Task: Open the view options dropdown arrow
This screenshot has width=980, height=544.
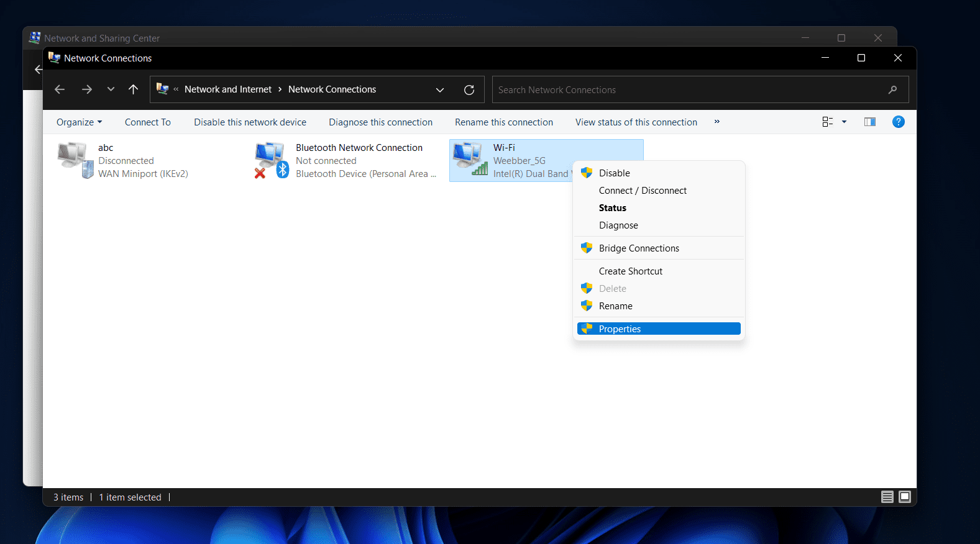Action: 844,122
